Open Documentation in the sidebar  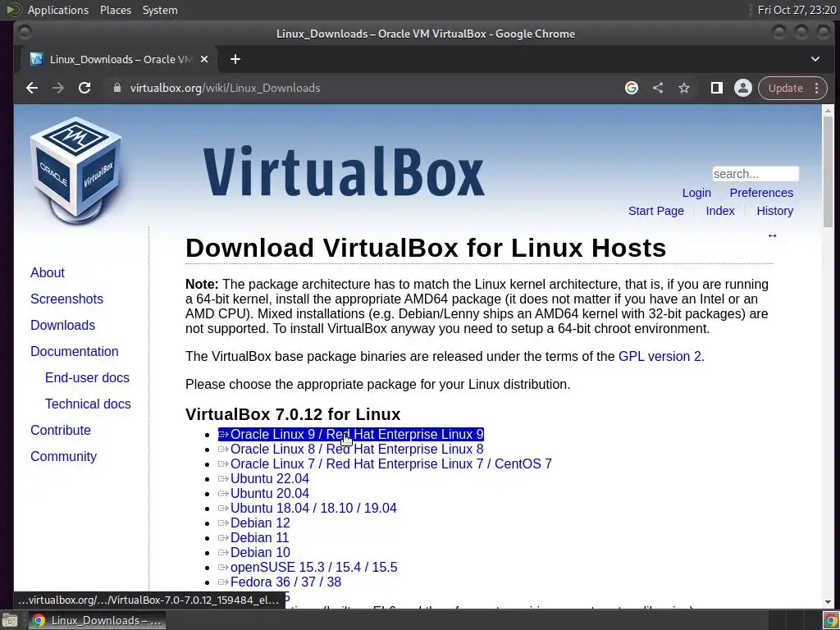[x=75, y=351]
